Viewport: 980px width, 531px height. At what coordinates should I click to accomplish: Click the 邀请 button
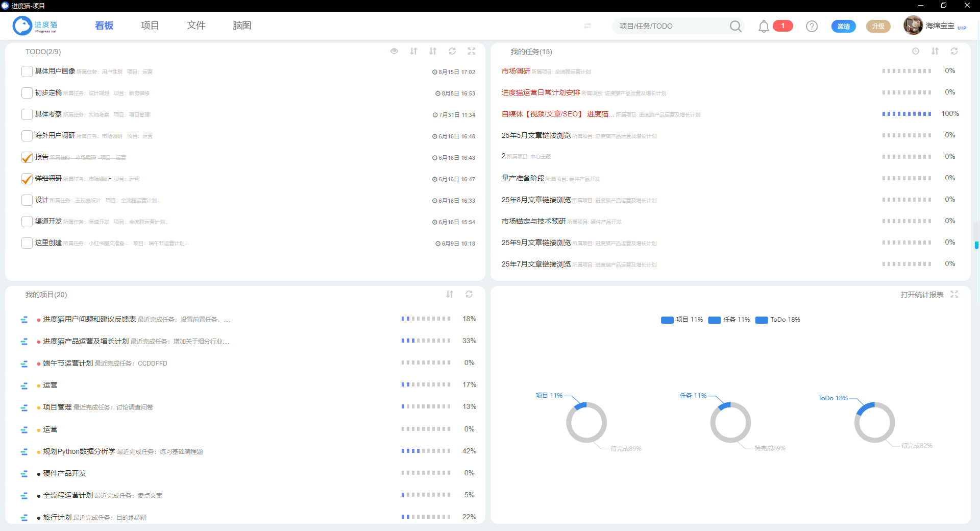coord(843,26)
